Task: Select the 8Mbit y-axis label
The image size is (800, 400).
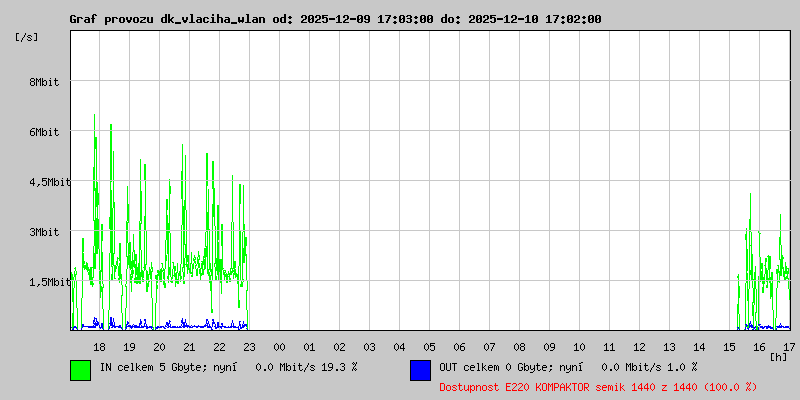Action: 44,82
